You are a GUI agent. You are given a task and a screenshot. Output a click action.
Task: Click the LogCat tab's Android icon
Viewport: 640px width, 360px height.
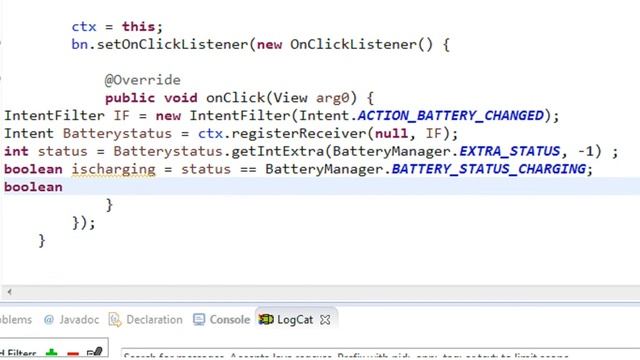click(x=266, y=320)
